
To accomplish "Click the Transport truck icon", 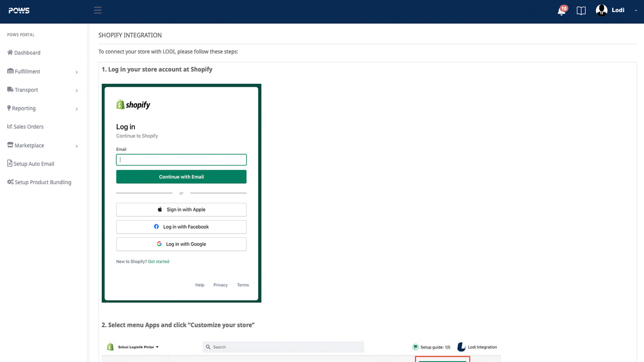I will 10,90.
